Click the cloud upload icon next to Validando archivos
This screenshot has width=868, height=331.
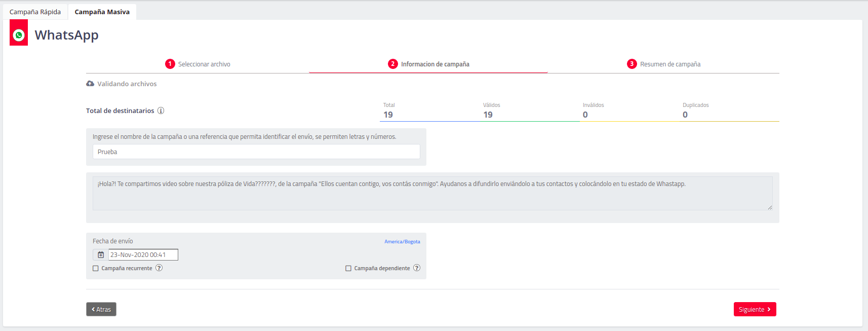point(90,84)
